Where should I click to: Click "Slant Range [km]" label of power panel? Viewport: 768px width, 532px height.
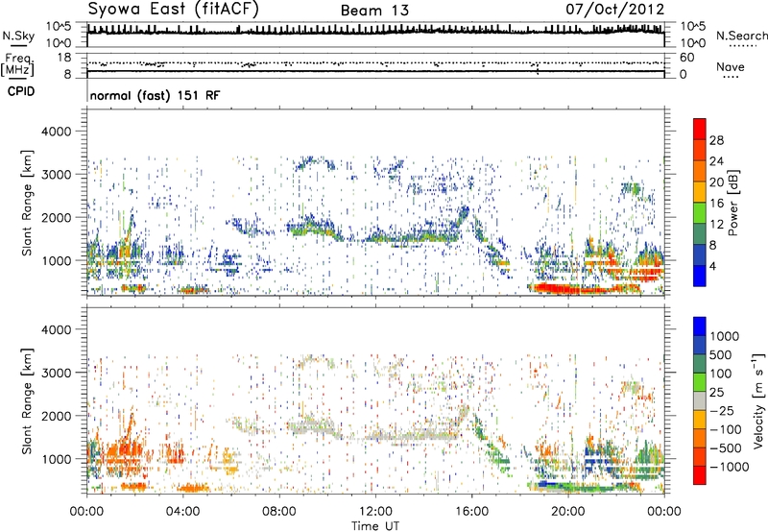(x=28, y=203)
